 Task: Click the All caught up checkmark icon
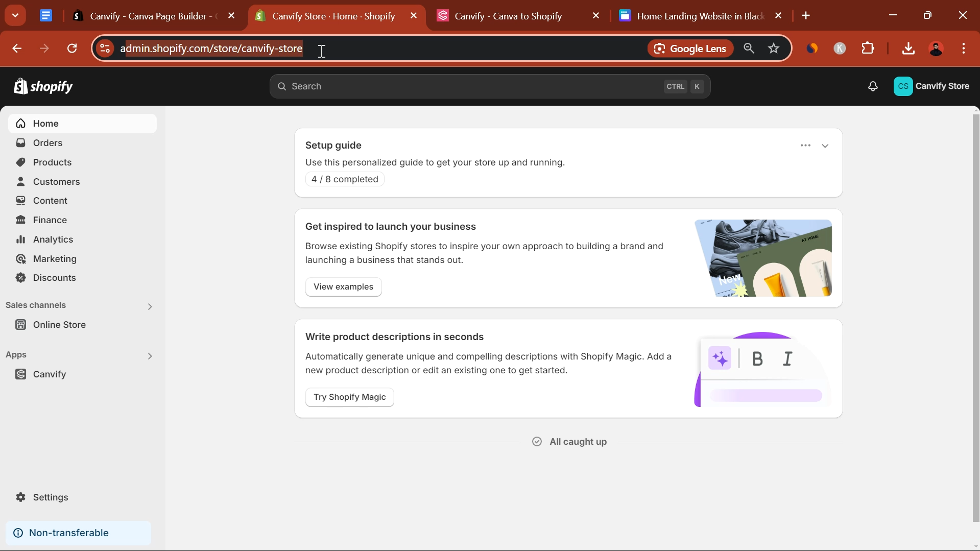point(537,442)
